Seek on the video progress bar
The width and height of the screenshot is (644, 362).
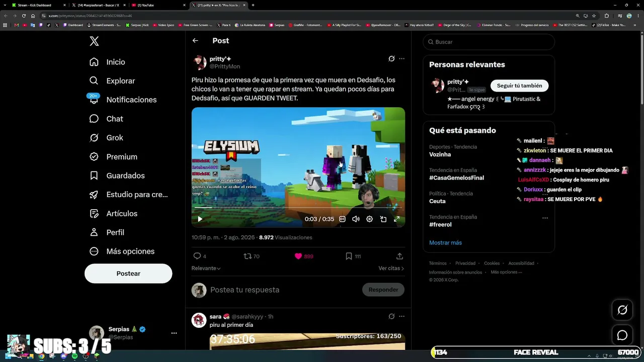[298, 207]
